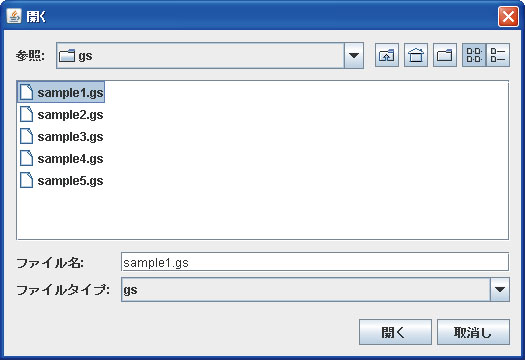
Task: Click the sample1.gs file icon
Action: [26, 92]
